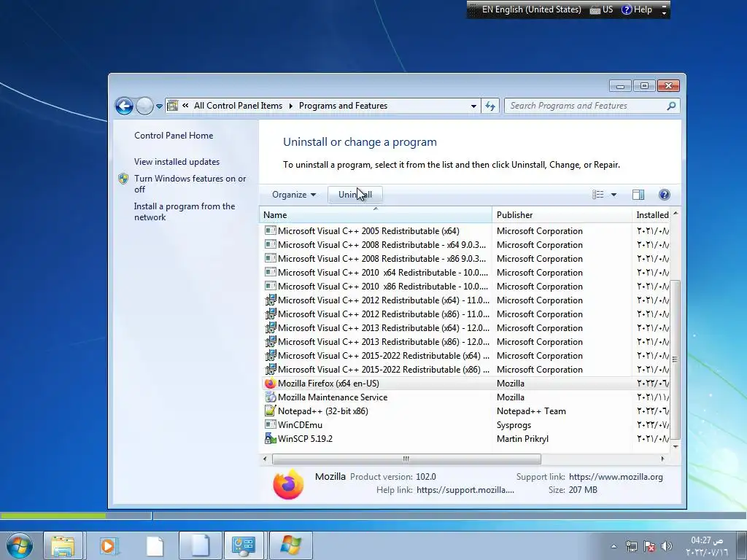Click the Notepad++ icon in list
Viewport: 747px width, 560px height.
[x=270, y=411]
